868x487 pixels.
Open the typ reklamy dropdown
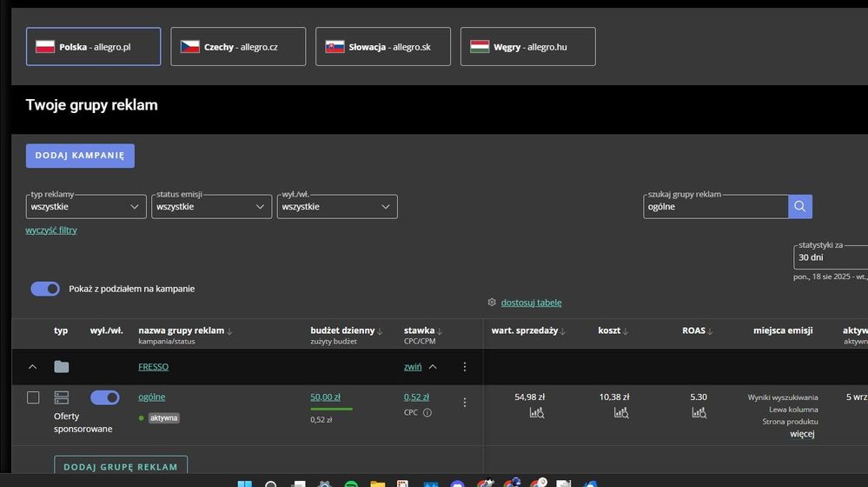coord(86,207)
